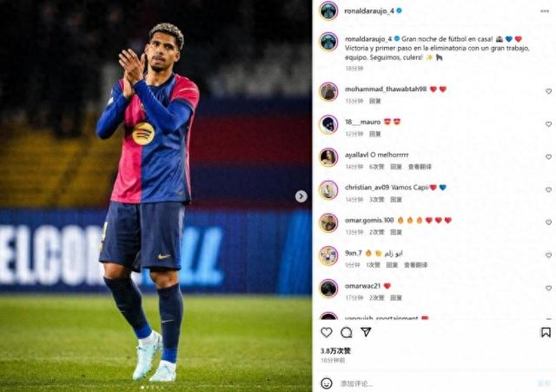556x392 pixels.
Task: Reply to omarwac21's comment
Action: (x=396, y=298)
